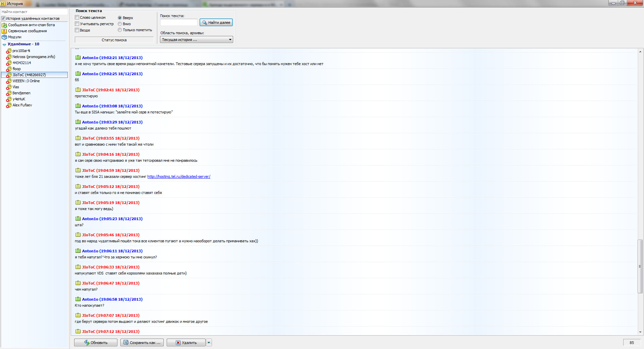Viewport: 644px width, 349px height.
Task: Click the Найти далее search button
Action: pyautogui.click(x=216, y=22)
